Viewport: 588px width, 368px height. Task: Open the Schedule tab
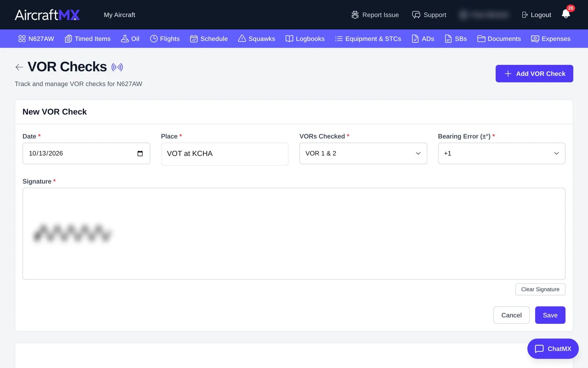tap(209, 39)
